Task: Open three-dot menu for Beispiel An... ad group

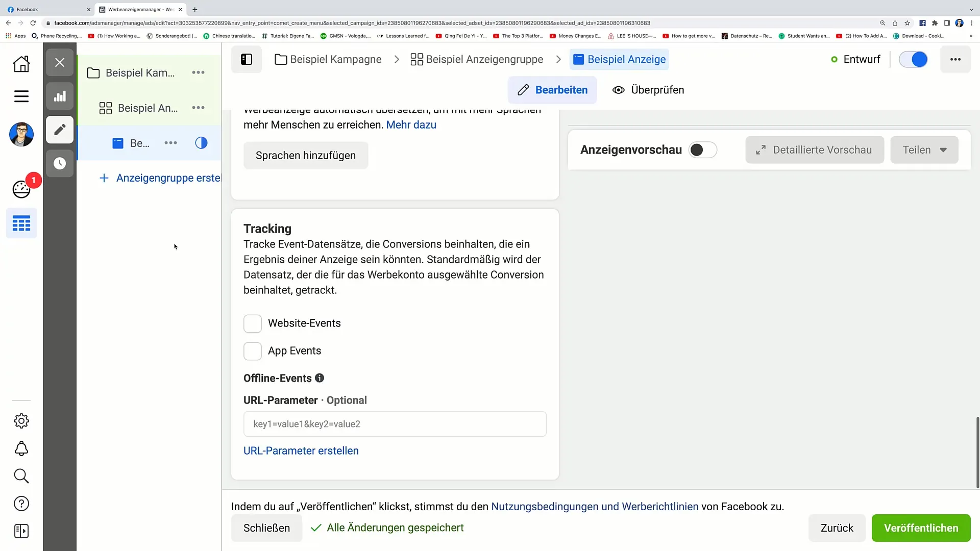Action: tap(198, 108)
